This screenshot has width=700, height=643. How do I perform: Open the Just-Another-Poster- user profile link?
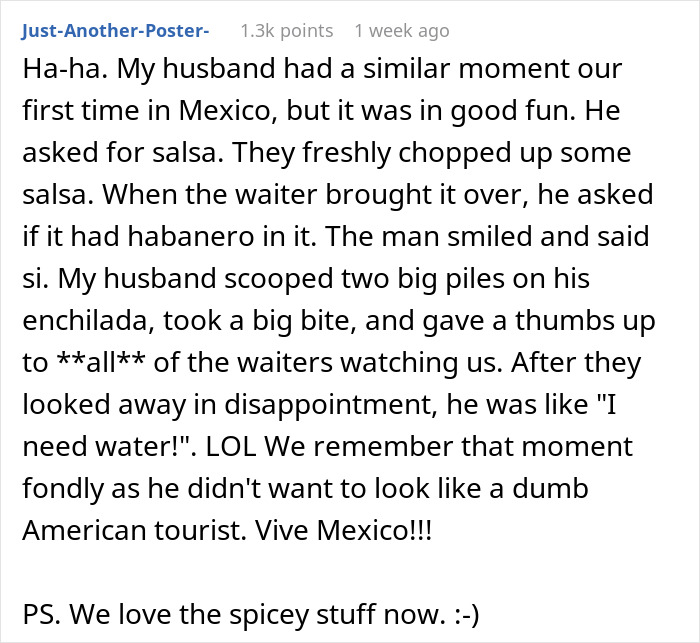pos(115,31)
